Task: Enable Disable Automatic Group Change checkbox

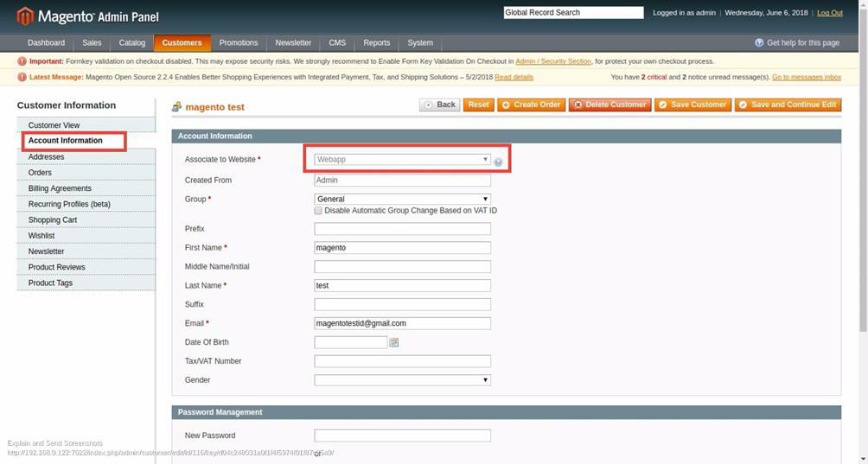Action: pos(318,211)
